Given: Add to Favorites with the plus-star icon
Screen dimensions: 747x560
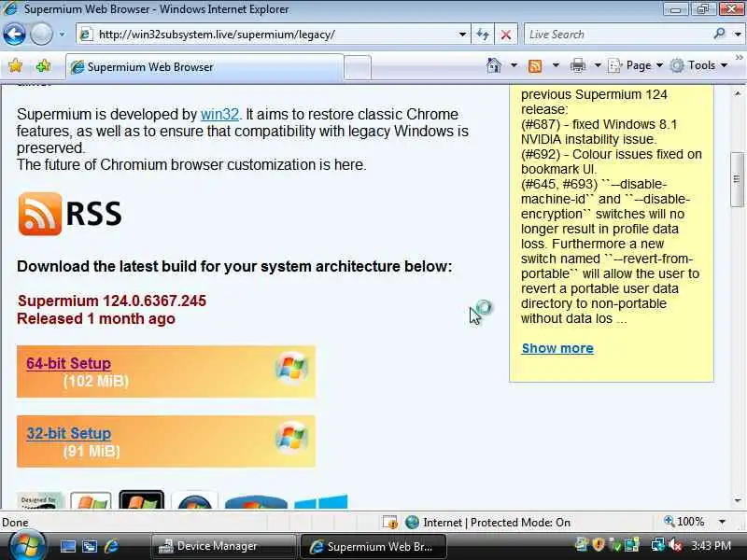Looking at the screenshot, I should click(43, 65).
